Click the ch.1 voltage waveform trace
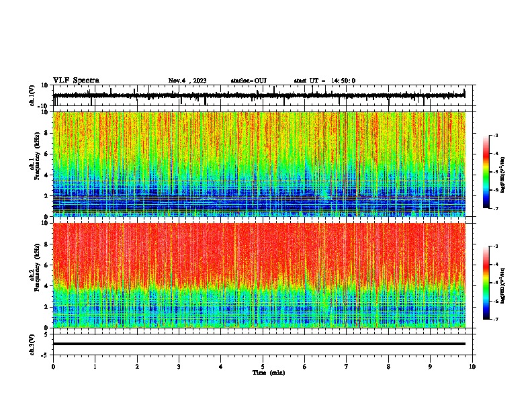This screenshot has width=532, height=411. (x=259, y=95)
